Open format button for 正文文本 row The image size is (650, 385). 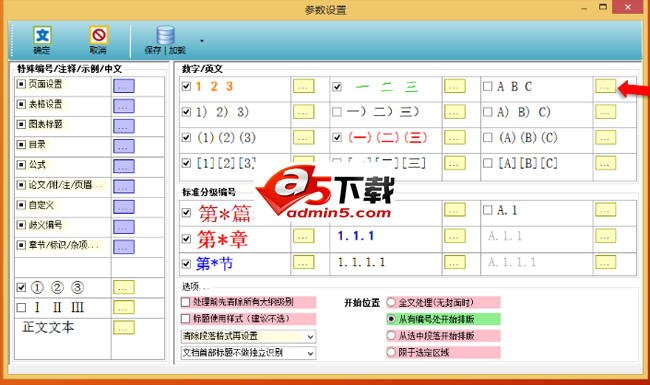pos(124,327)
